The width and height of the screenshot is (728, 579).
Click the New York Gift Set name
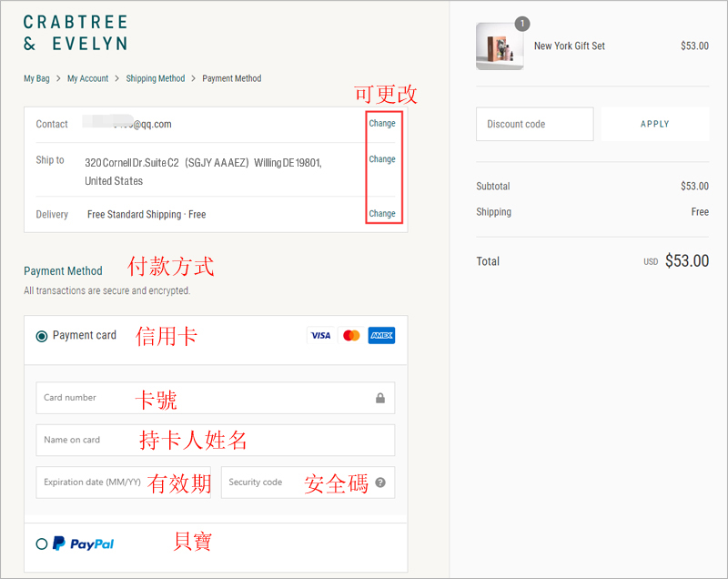570,46
